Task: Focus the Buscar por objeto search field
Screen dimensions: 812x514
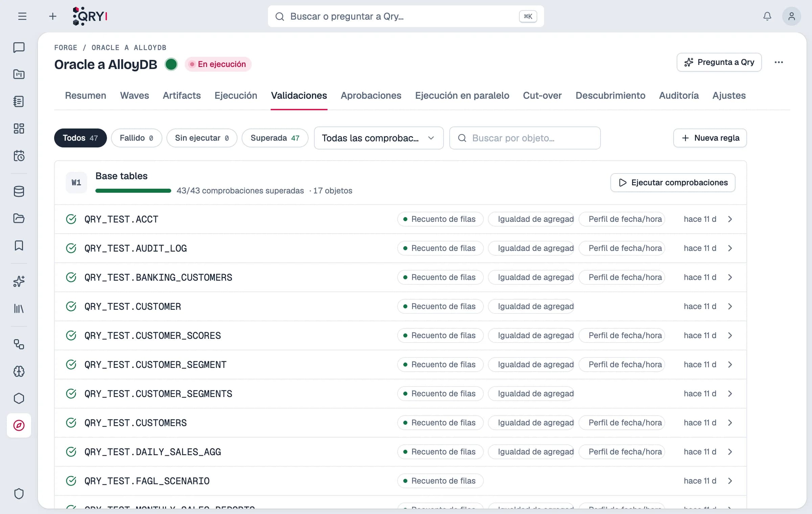Action: pyautogui.click(x=525, y=138)
